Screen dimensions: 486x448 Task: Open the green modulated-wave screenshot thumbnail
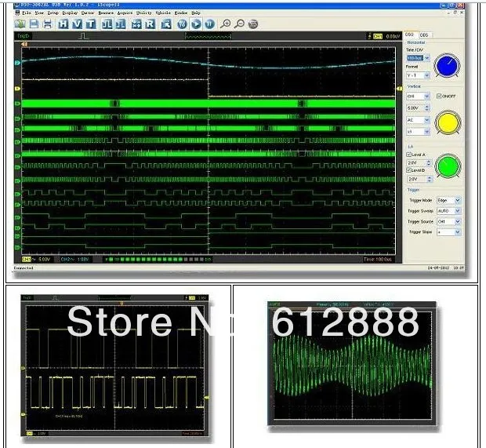352,363
